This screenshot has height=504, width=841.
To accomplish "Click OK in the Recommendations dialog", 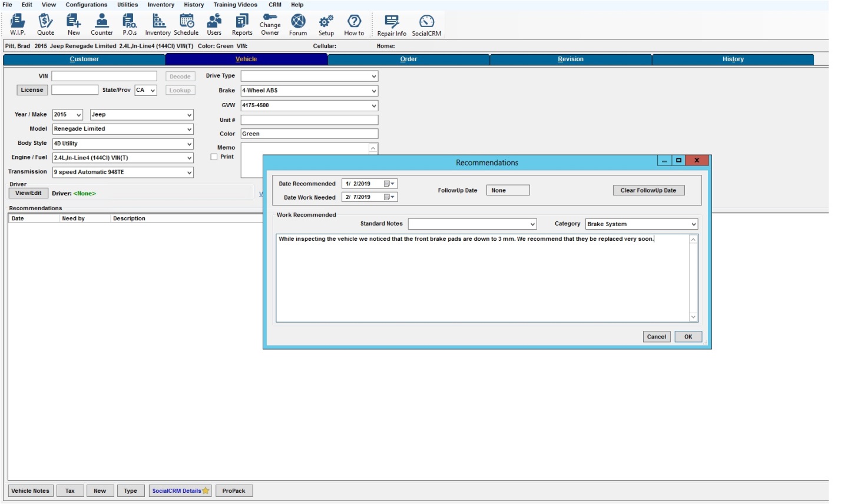I will pos(688,337).
